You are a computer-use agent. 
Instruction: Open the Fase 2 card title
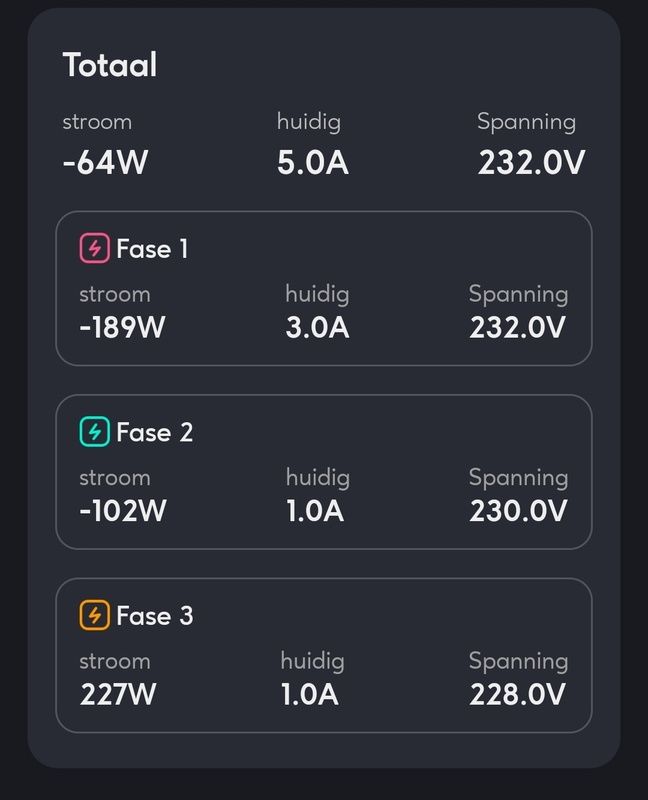pyautogui.click(x=154, y=432)
